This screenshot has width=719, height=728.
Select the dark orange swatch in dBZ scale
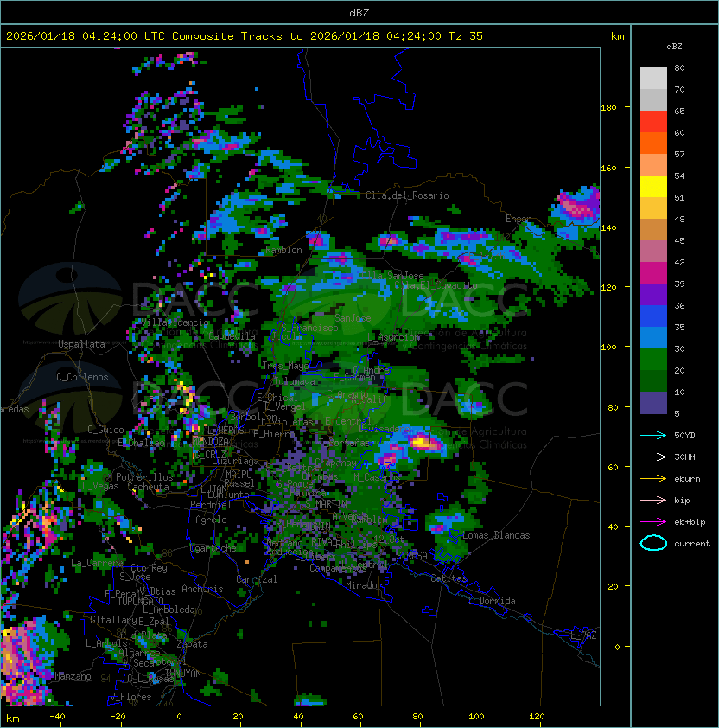pyautogui.click(x=653, y=144)
